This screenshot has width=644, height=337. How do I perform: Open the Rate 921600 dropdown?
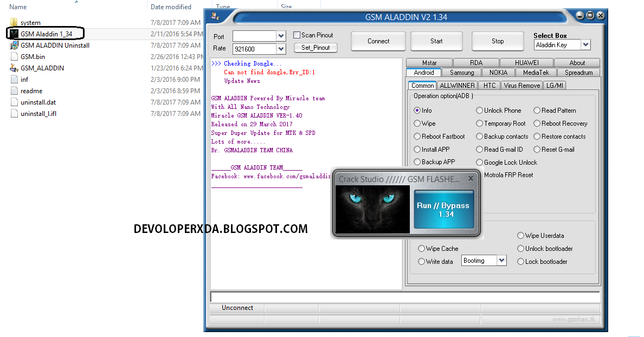pyautogui.click(x=281, y=49)
